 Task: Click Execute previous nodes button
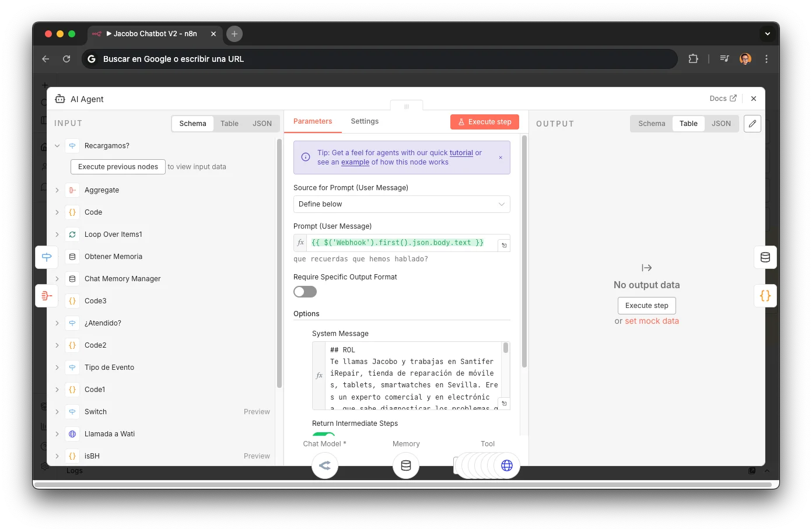(x=118, y=167)
